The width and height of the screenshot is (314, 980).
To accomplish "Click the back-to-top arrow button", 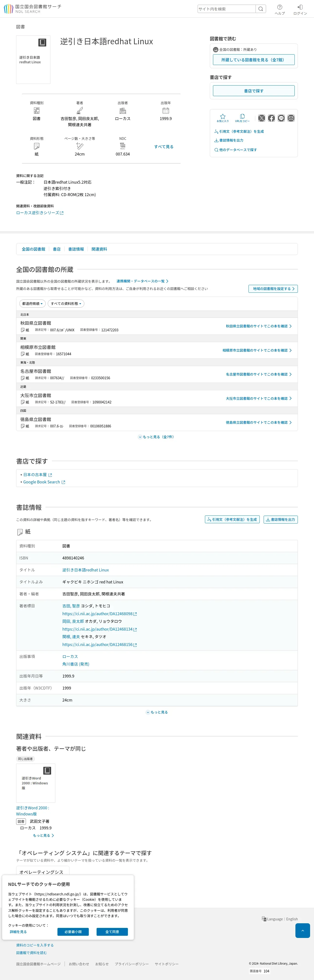I will [303, 931].
